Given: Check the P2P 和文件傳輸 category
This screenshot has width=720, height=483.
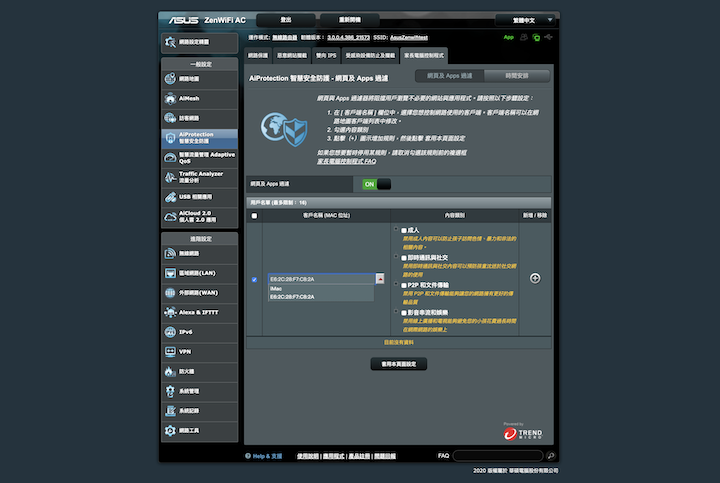Looking at the screenshot, I should pyautogui.click(x=404, y=285).
